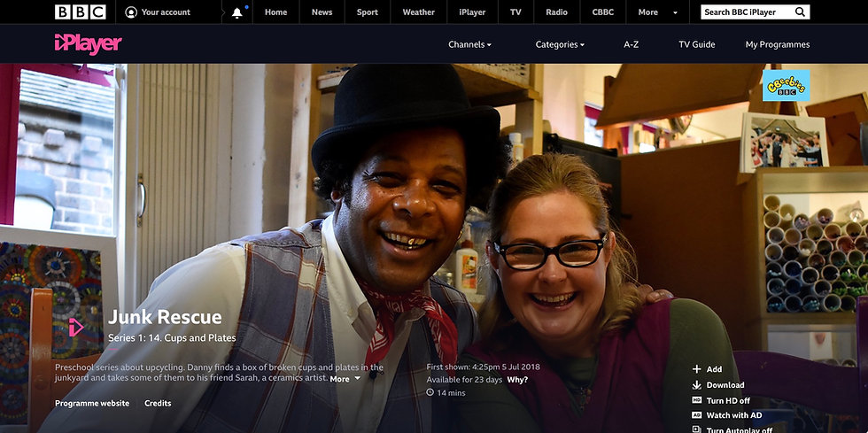
Task: View the Credits
Action: 158,403
